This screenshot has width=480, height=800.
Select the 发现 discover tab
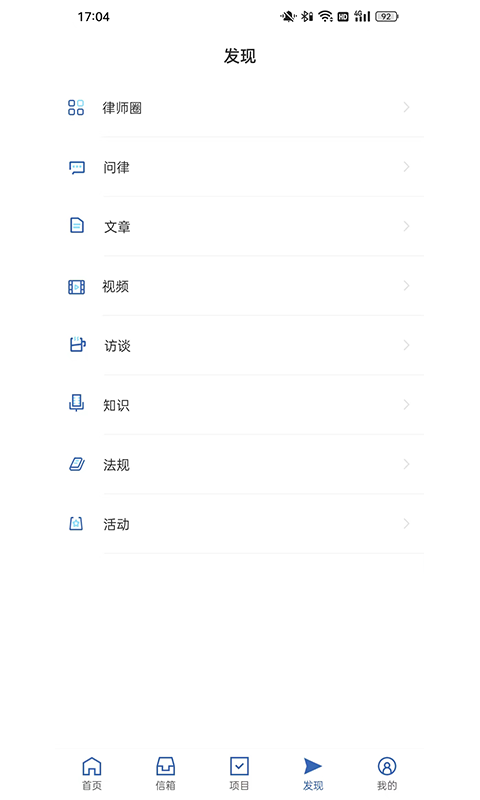(x=313, y=773)
